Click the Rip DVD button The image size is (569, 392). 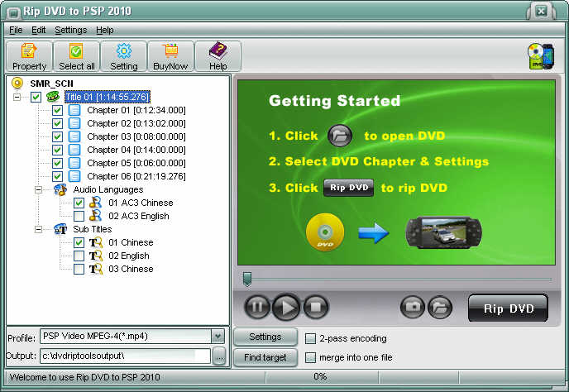[508, 309]
